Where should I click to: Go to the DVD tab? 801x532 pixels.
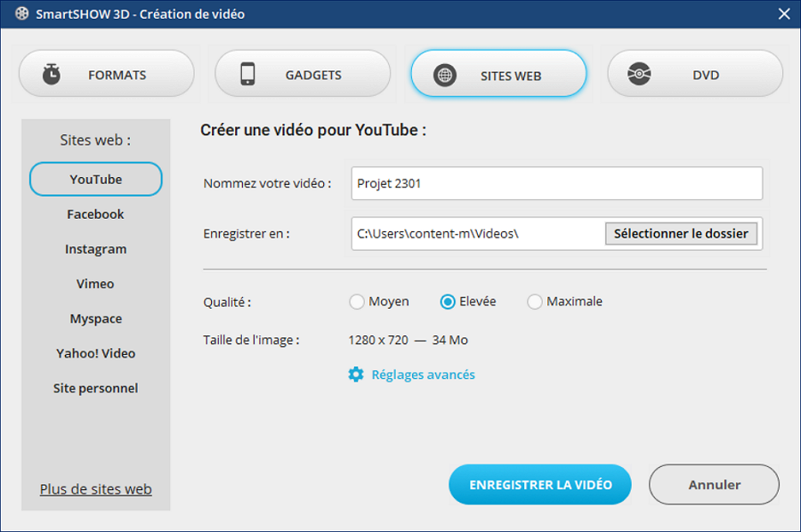pyautogui.click(x=695, y=74)
